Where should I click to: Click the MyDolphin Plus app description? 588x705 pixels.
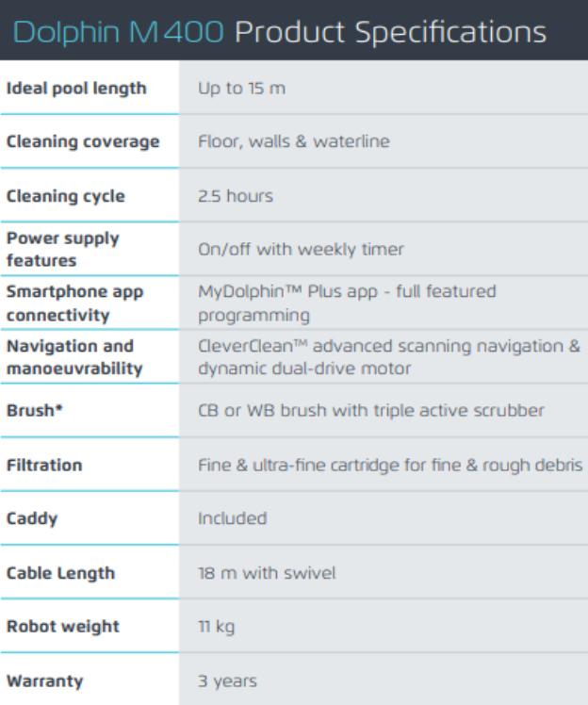click(x=346, y=303)
